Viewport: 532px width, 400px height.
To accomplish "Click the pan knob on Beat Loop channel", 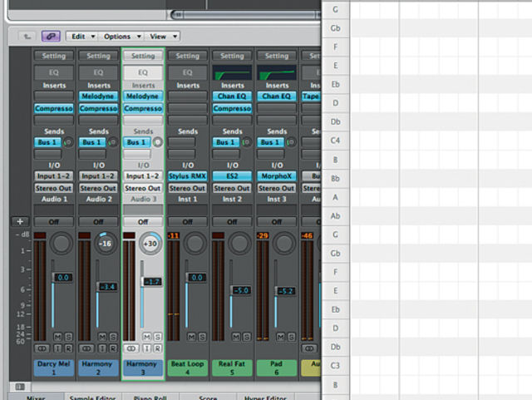I will 195,244.
